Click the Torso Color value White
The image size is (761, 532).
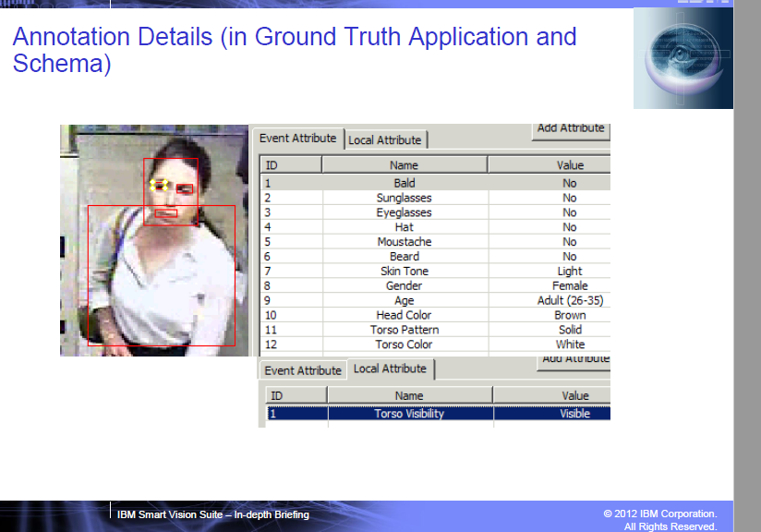pyautogui.click(x=570, y=345)
